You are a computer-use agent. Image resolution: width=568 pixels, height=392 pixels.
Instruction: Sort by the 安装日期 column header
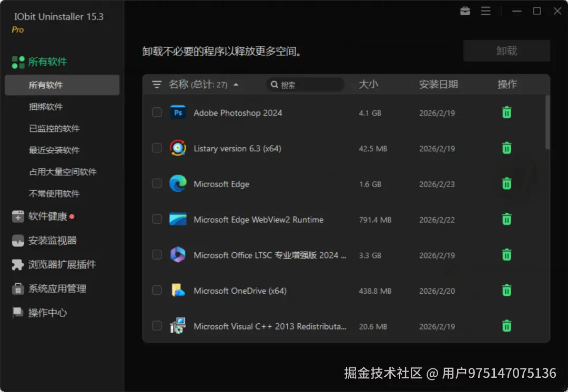click(438, 84)
